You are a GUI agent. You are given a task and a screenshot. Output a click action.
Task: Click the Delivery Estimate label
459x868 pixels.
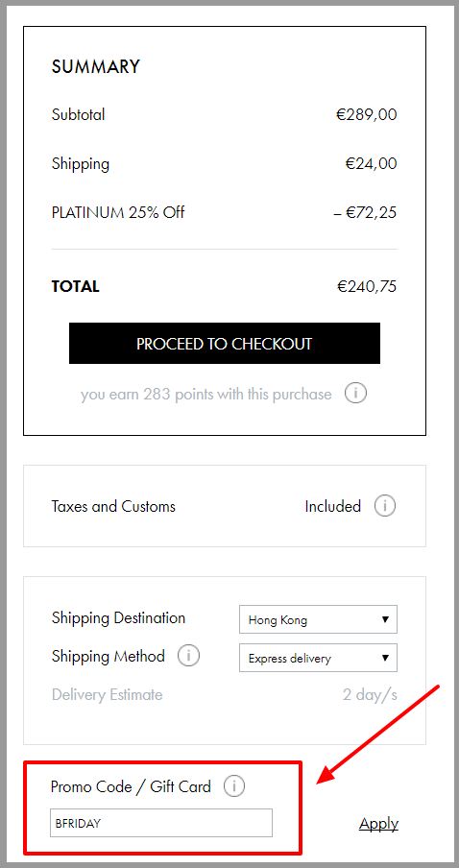click(108, 694)
